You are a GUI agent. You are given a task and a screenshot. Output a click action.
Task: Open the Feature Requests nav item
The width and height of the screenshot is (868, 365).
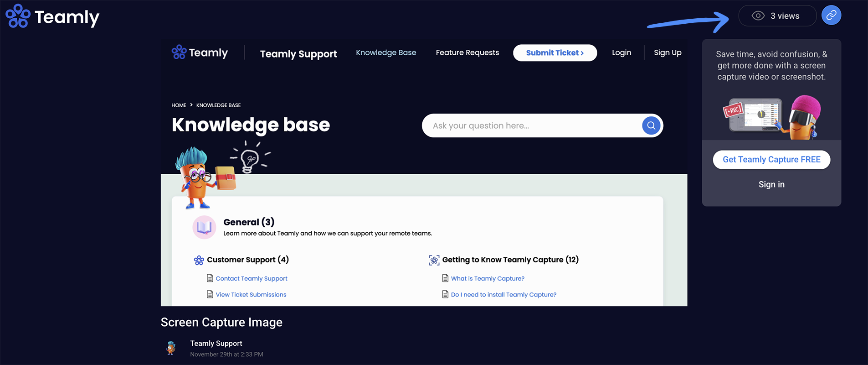(x=467, y=52)
